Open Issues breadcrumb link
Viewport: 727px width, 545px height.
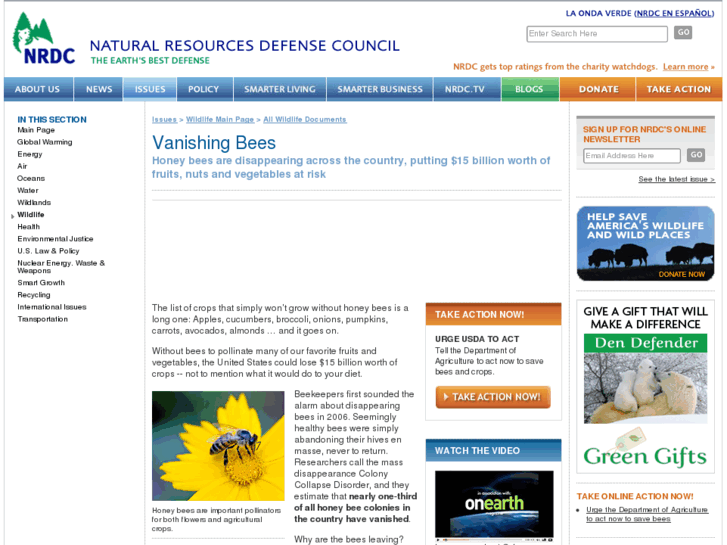(164, 120)
